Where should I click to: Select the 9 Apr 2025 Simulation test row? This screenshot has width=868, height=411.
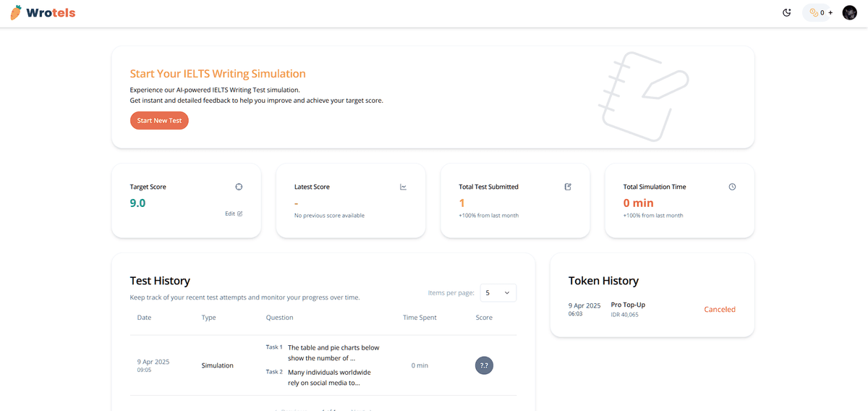point(217,365)
